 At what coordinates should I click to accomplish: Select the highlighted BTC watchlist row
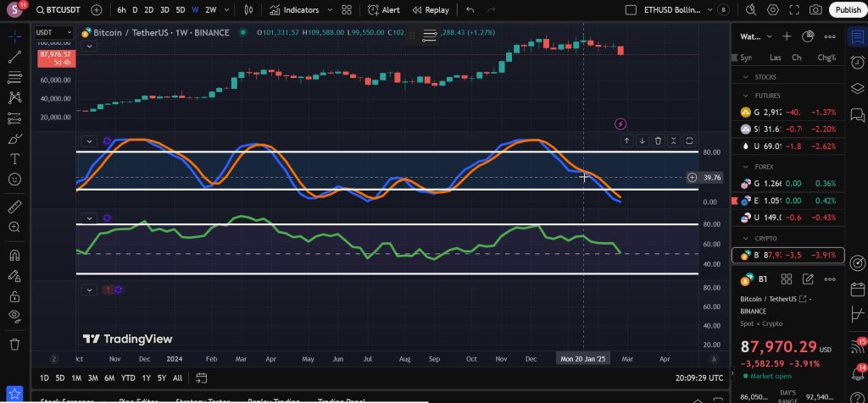tap(787, 255)
